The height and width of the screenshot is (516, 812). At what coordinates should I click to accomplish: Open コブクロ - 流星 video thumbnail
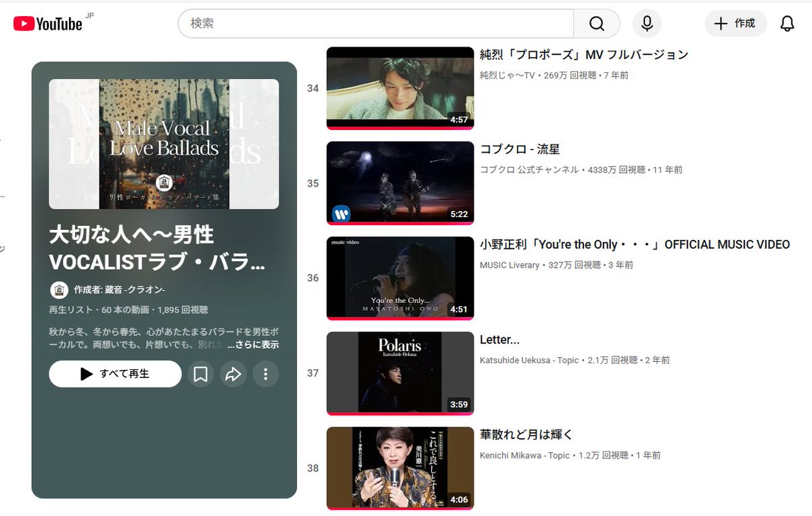(400, 183)
